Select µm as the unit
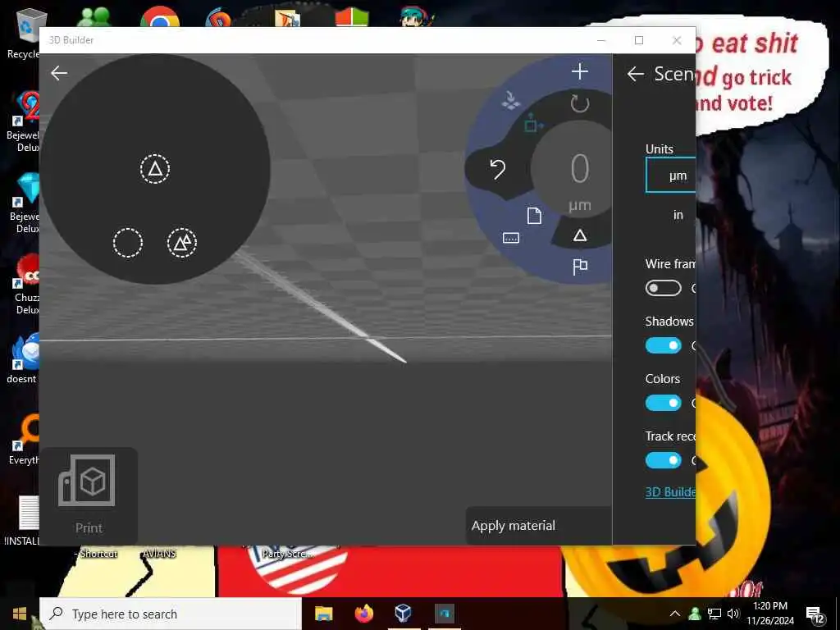The height and width of the screenshot is (630, 840). coord(671,176)
